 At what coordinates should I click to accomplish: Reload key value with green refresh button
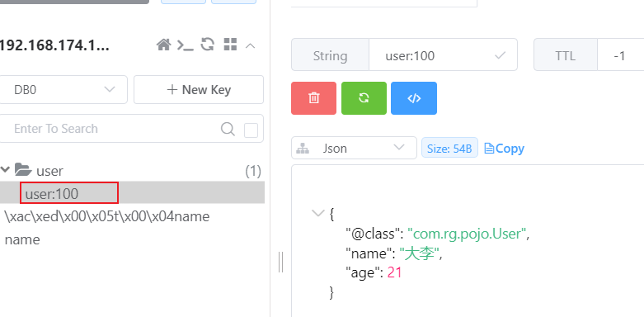pos(364,98)
